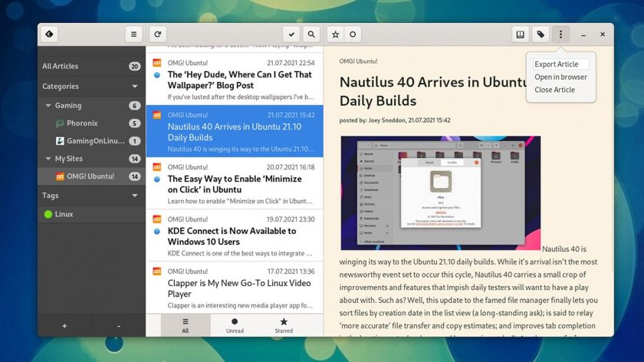644x362 pixels.
Task: Click feed icon on Wallpaper blog post row
Action: [157, 63]
